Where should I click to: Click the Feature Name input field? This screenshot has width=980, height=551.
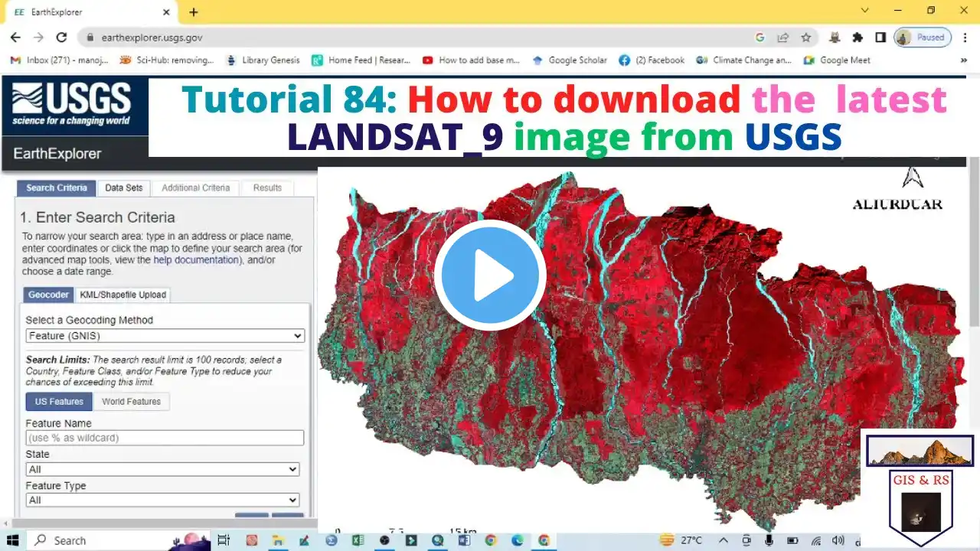[x=165, y=438]
